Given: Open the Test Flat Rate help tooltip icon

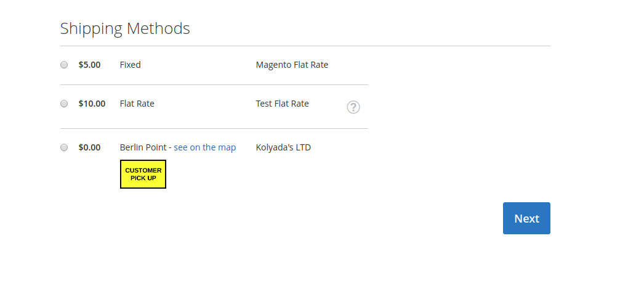Looking at the screenshot, I should [353, 107].
